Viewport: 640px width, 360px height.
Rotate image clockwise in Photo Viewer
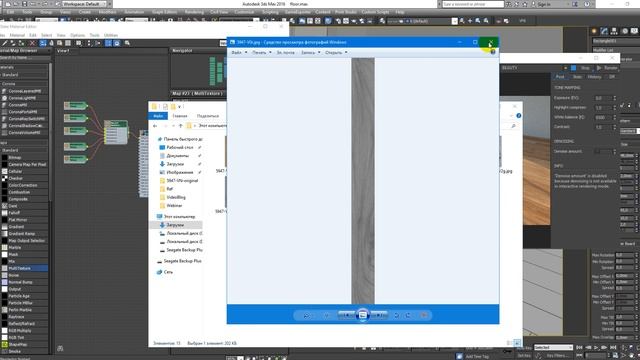pyautogui.click(x=408, y=315)
